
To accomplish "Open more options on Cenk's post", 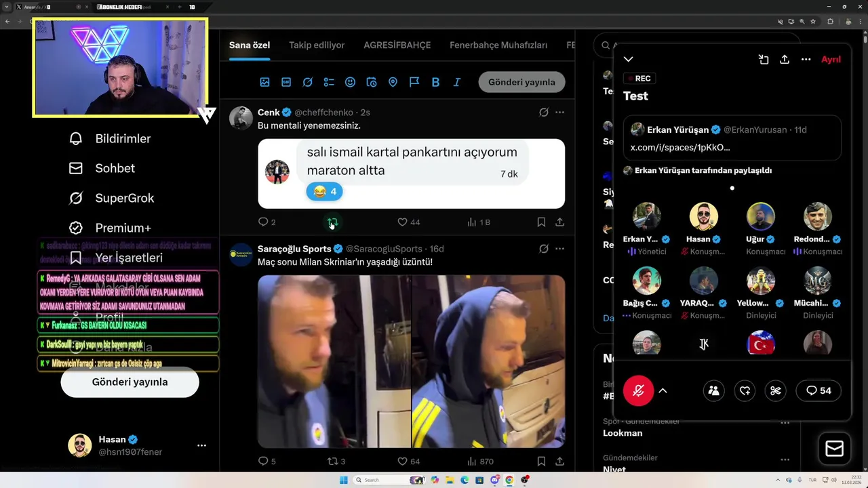I will click(x=559, y=113).
